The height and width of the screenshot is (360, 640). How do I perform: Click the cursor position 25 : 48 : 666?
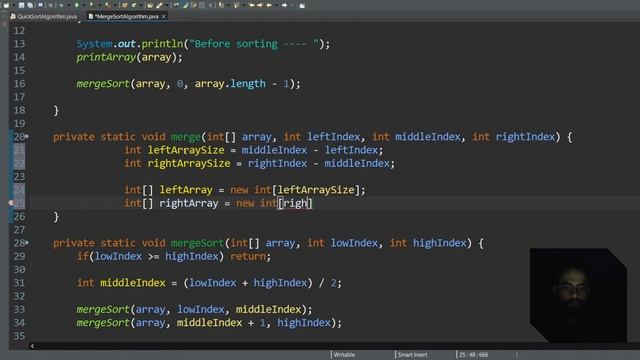(473, 355)
